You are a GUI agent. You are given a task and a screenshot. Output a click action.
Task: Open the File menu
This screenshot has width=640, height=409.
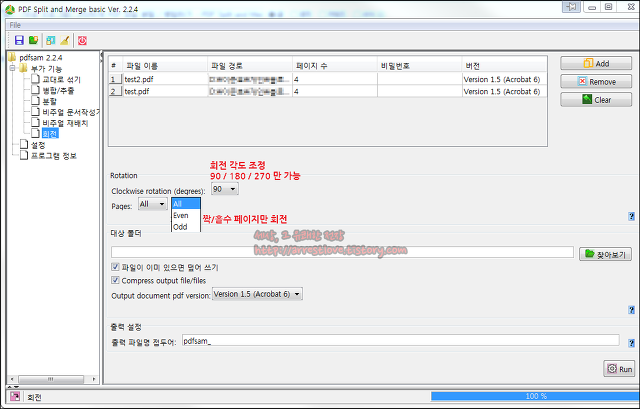pos(15,25)
